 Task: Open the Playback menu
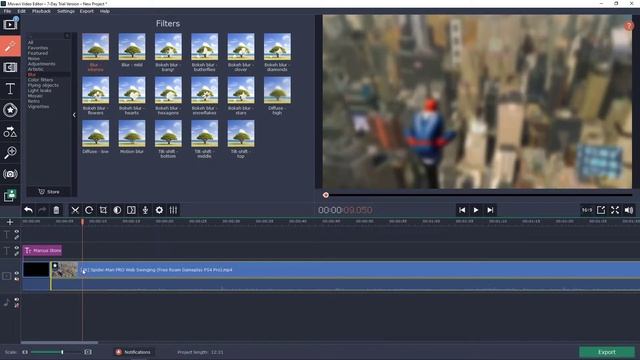click(x=41, y=11)
